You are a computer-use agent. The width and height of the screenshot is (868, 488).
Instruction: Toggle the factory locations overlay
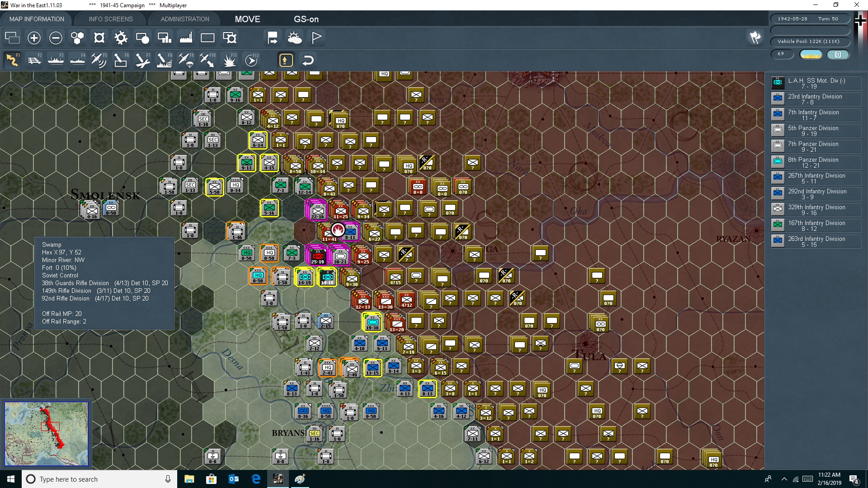click(x=186, y=38)
